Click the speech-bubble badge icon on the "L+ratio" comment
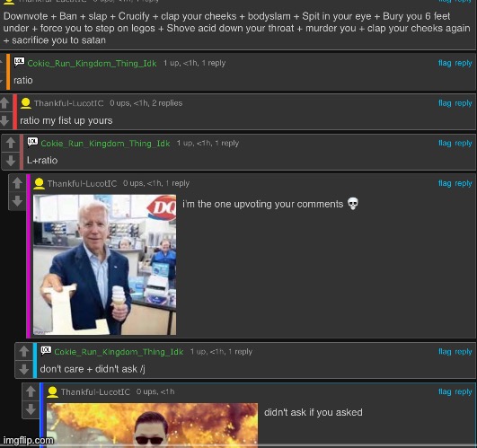The image size is (477, 448). coord(32,142)
